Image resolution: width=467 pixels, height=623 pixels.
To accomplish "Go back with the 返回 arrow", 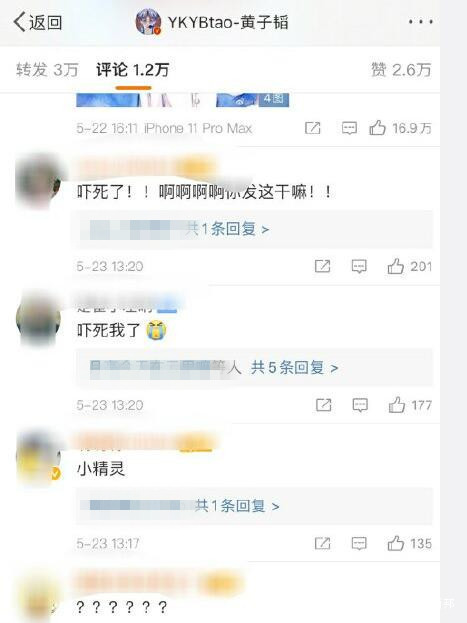I will [38, 22].
